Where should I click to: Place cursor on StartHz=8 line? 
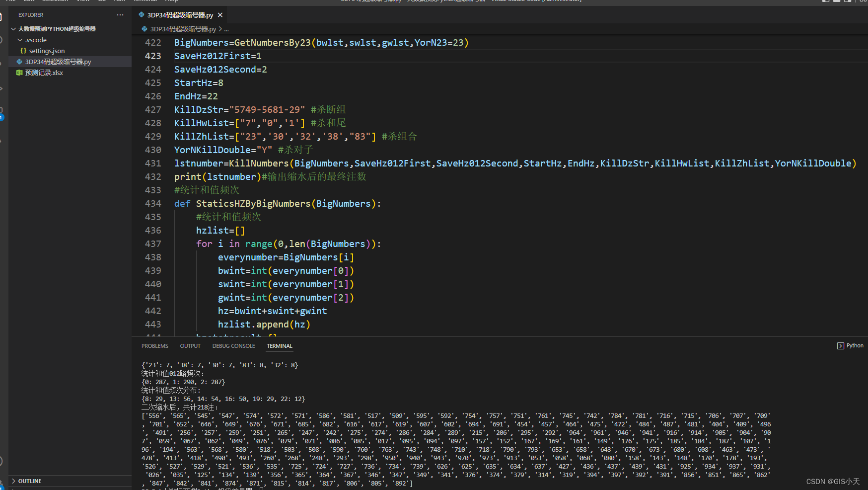click(199, 83)
